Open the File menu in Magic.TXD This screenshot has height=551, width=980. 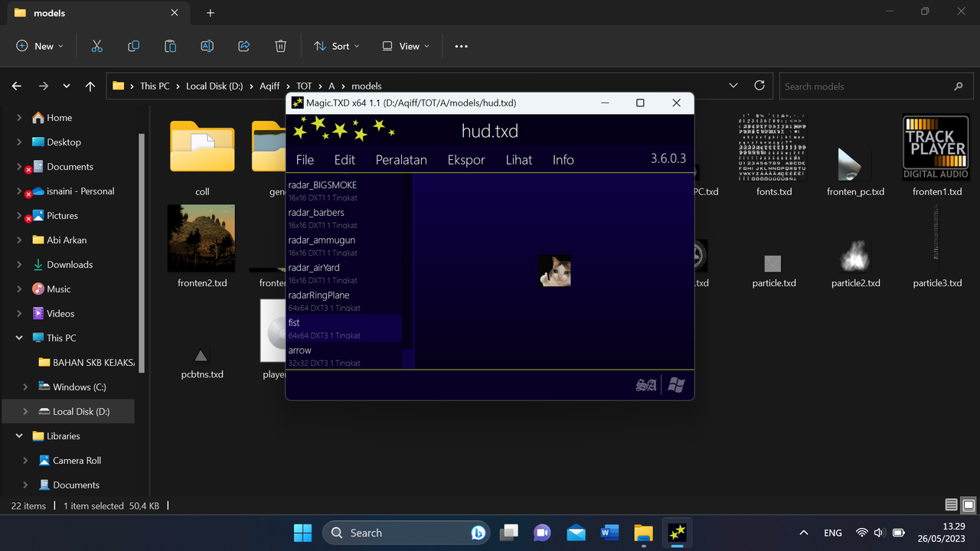click(305, 160)
